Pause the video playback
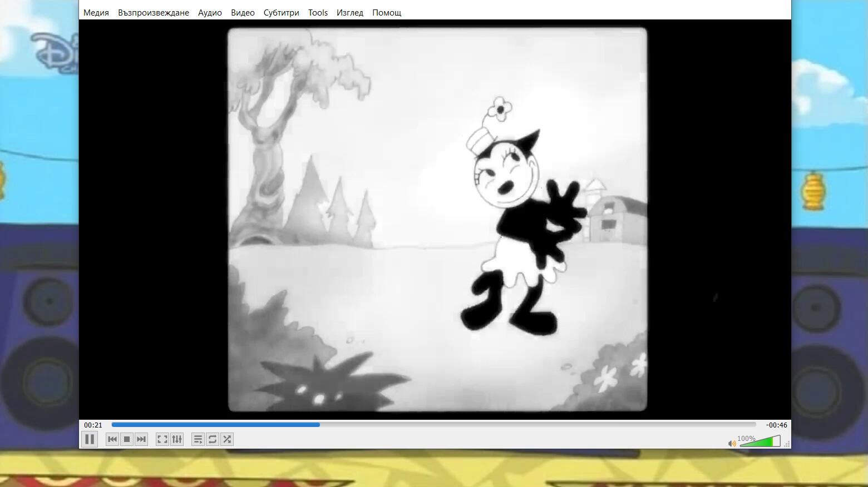868x487 pixels. click(x=89, y=439)
